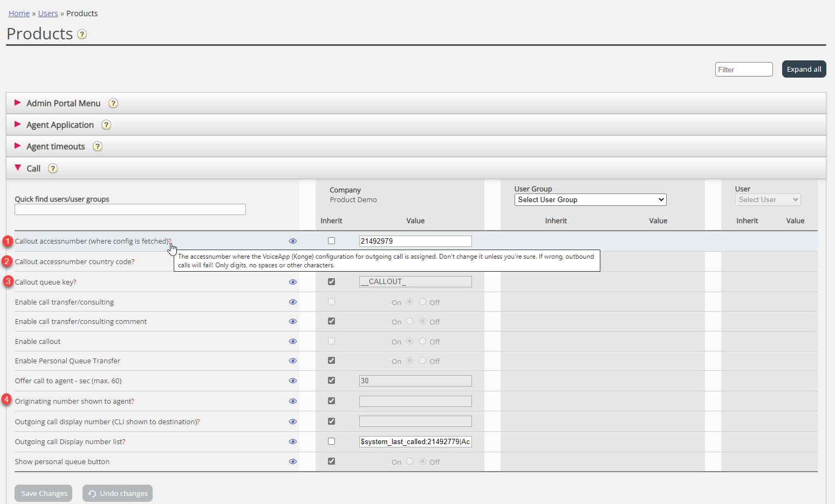Click help icon beside Call section
This screenshot has height=504, width=835.
click(x=53, y=168)
